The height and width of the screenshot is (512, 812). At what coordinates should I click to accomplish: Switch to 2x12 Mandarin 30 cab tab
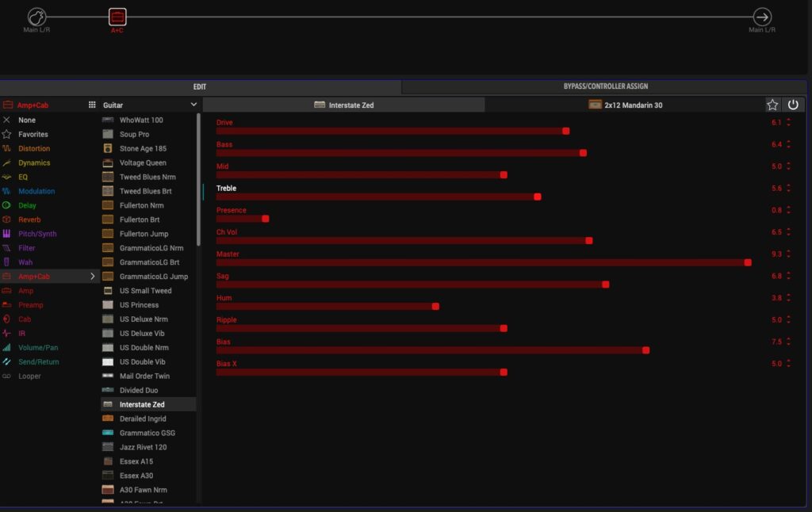coord(625,105)
